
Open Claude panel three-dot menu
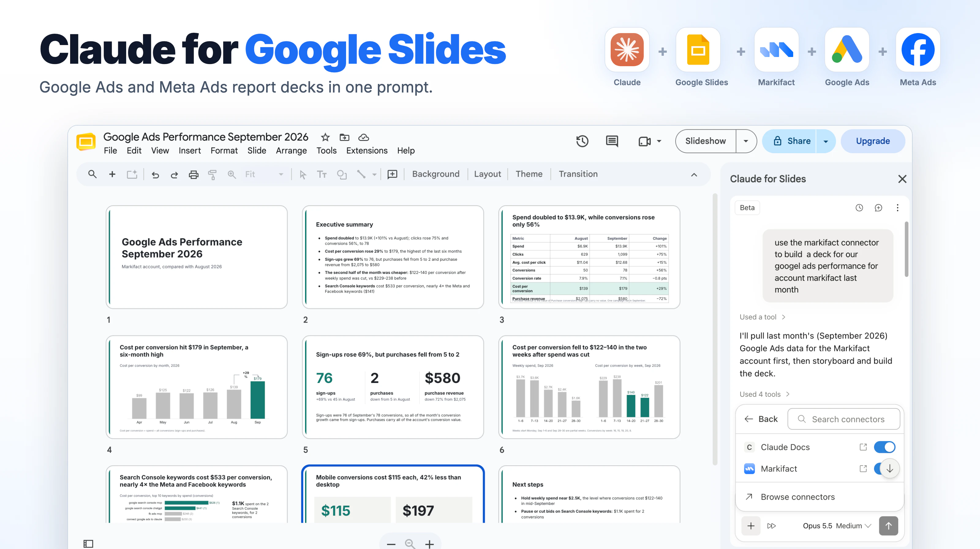tap(897, 208)
